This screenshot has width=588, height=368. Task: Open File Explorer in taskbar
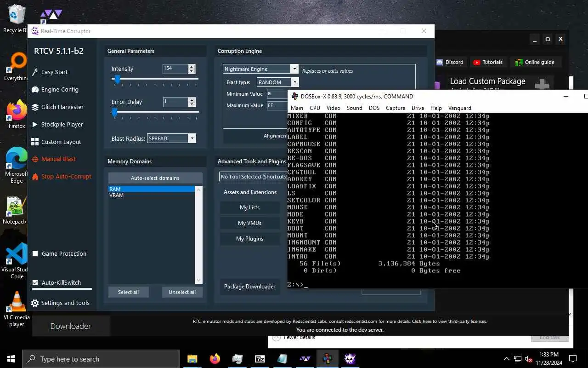click(x=192, y=359)
